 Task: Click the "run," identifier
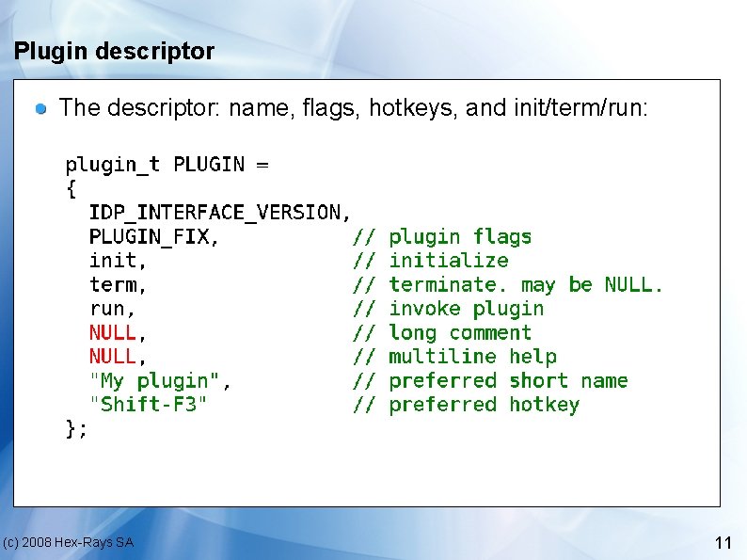click(x=113, y=309)
